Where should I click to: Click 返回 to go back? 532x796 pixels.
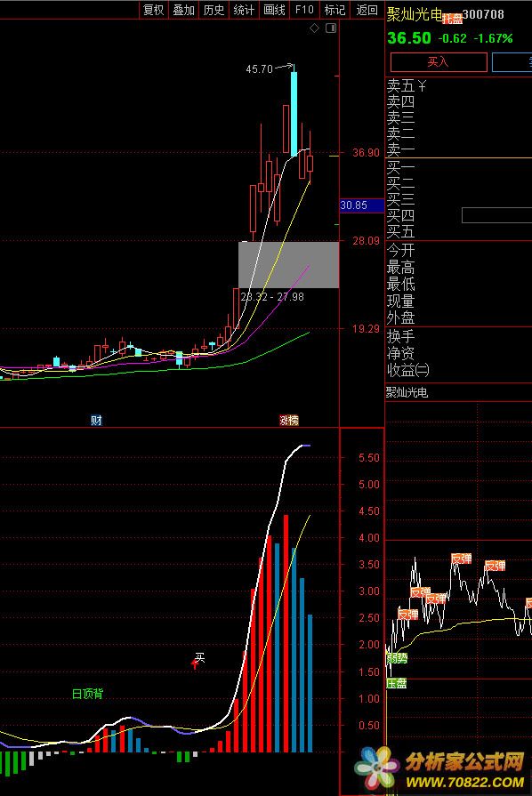coord(367,10)
